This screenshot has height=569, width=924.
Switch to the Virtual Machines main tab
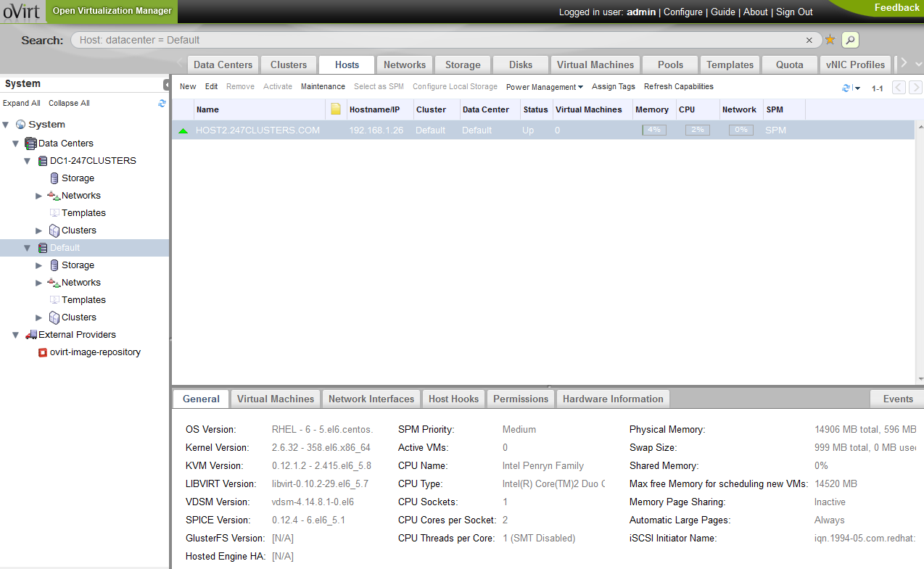tap(595, 65)
